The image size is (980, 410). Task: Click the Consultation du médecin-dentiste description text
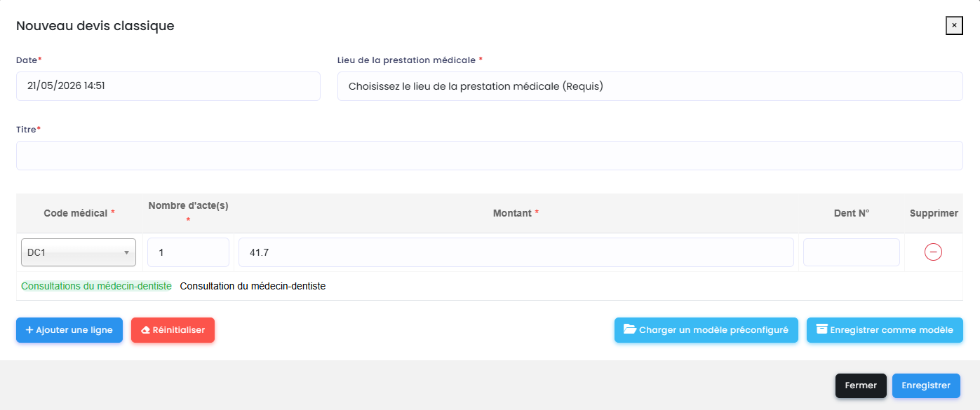pos(253,287)
